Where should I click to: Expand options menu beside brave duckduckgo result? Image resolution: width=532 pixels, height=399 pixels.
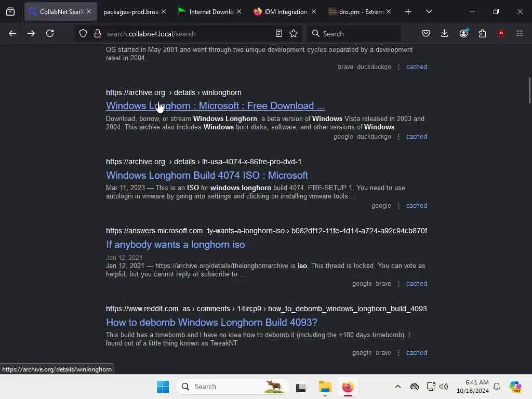pos(398,67)
